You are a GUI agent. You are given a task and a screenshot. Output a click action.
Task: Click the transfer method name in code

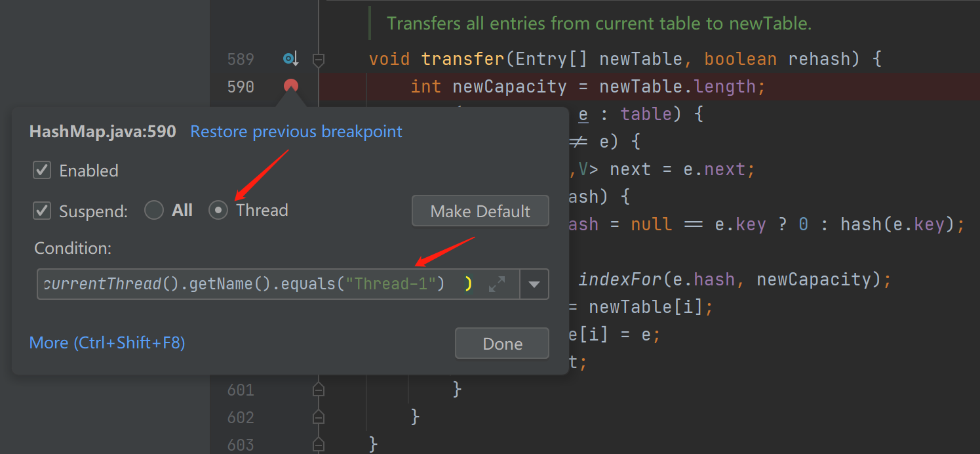pos(462,59)
